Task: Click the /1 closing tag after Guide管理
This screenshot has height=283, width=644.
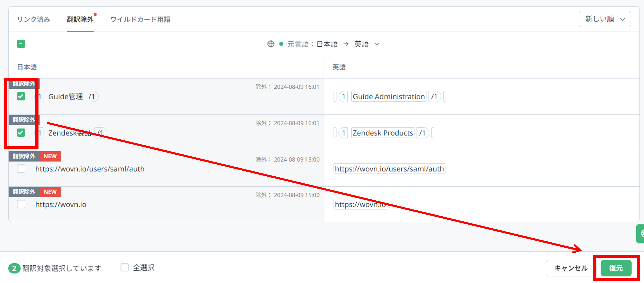Action: 92,97
